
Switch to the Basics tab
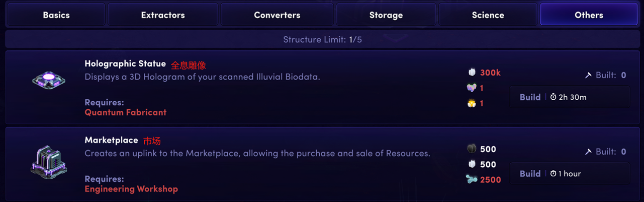(x=56, y=15)
